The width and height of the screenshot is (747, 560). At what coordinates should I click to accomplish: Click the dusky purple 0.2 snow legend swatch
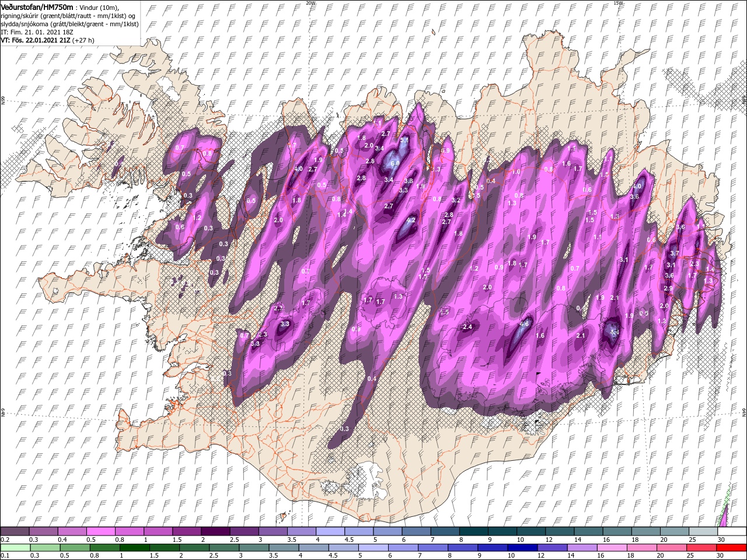[15, 531]
